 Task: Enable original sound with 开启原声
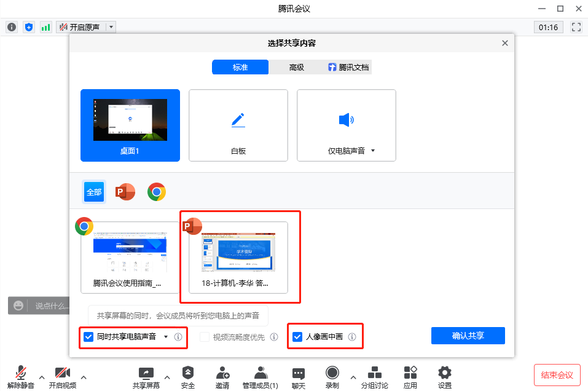81,27
